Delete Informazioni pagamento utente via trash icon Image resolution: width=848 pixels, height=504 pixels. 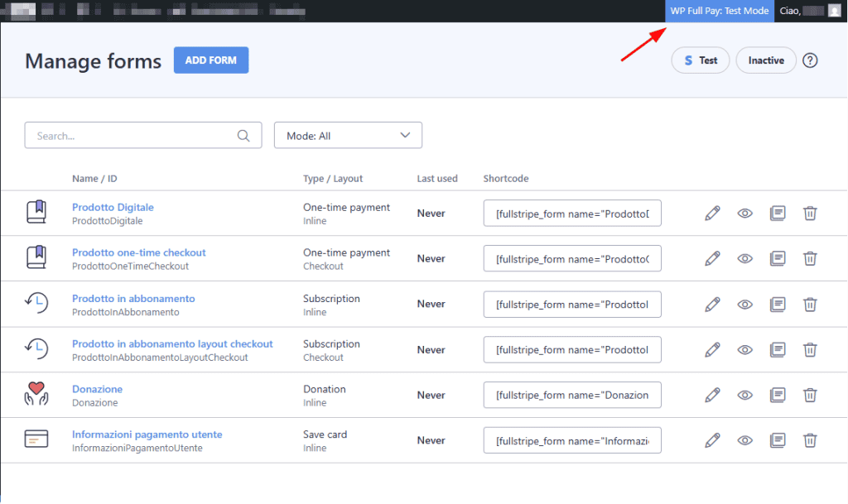click(810, 440)
